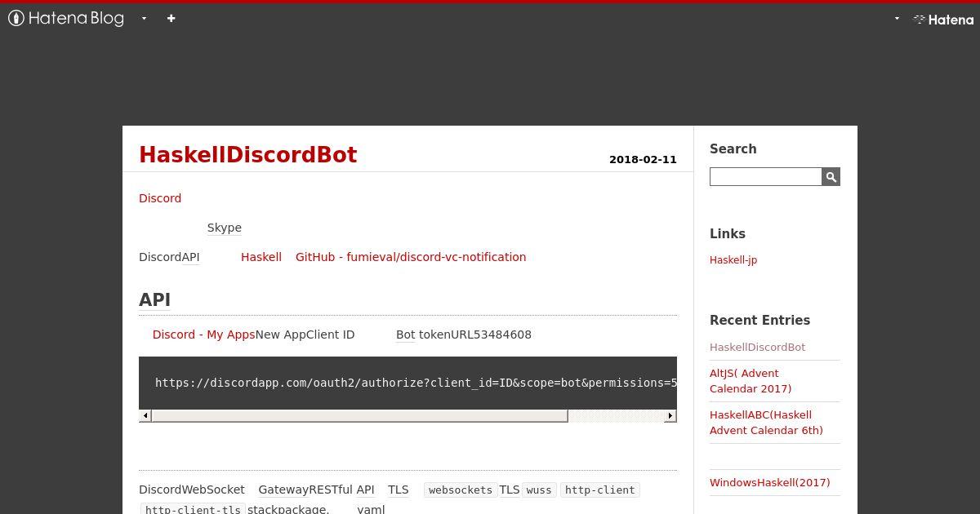The image size is (980, 514).
Task: Click the code block right scroll arrow
Action: coord(670,415)
